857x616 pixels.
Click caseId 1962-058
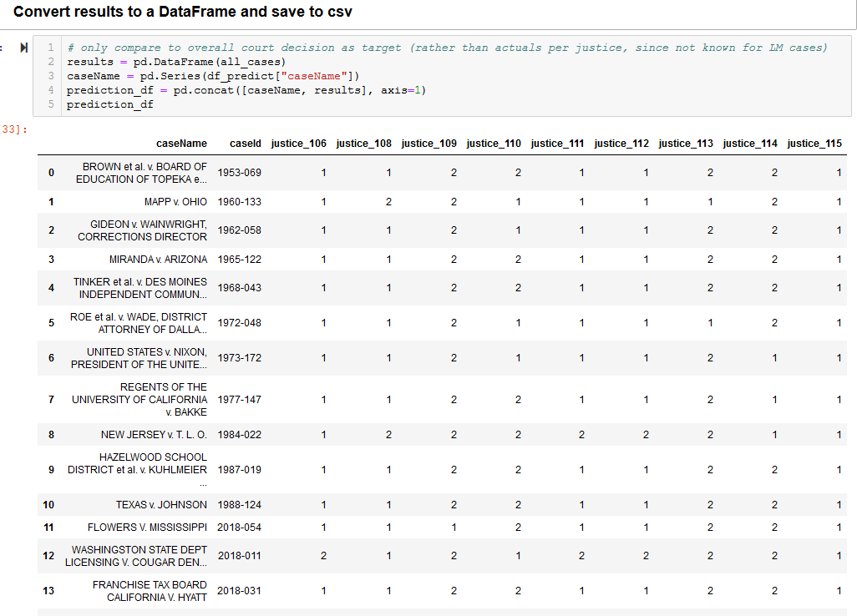point(240,230)
